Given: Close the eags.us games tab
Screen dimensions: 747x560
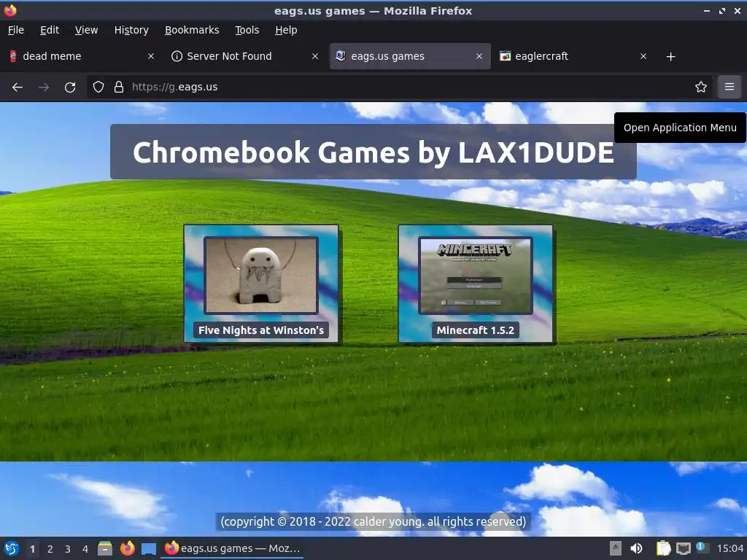Looking at the screenshot, I should coord(479,56).
